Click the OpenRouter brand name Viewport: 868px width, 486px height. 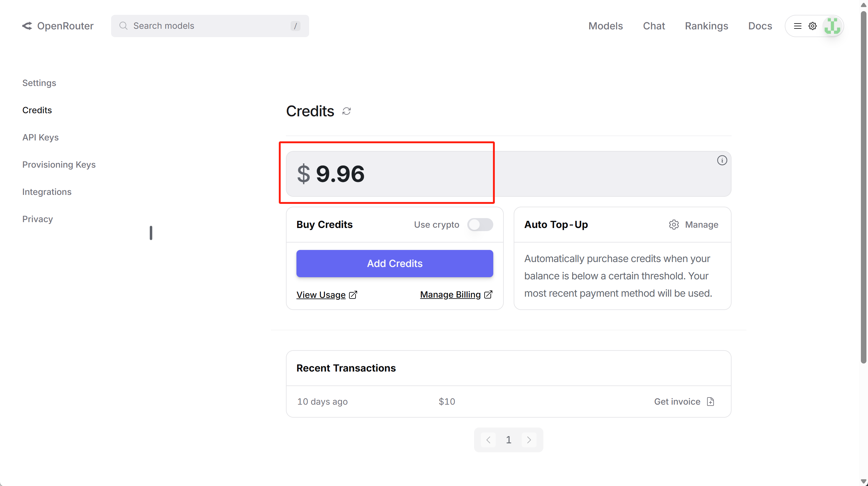click(65, 26)
